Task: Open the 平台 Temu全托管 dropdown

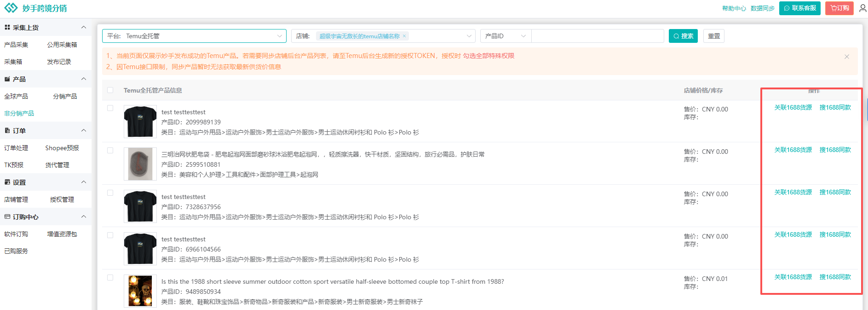Action: (194, 36)
